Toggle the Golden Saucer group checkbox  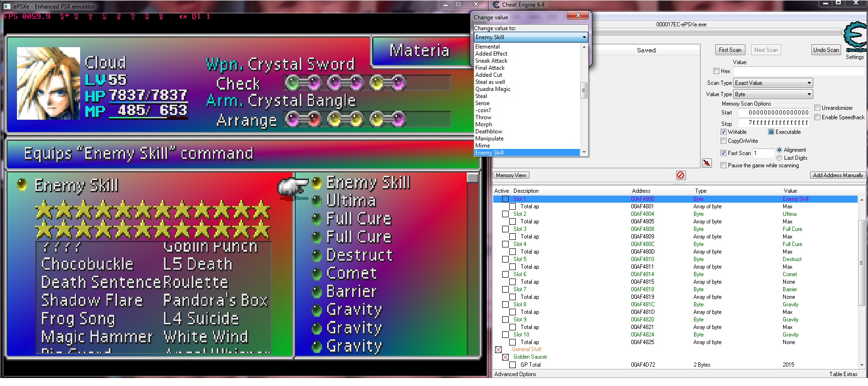[505, 357]
